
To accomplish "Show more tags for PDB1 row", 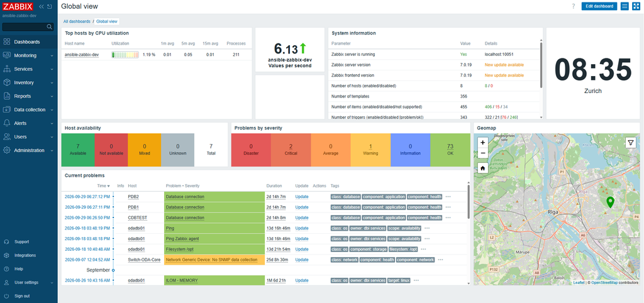I will [448, 207].
